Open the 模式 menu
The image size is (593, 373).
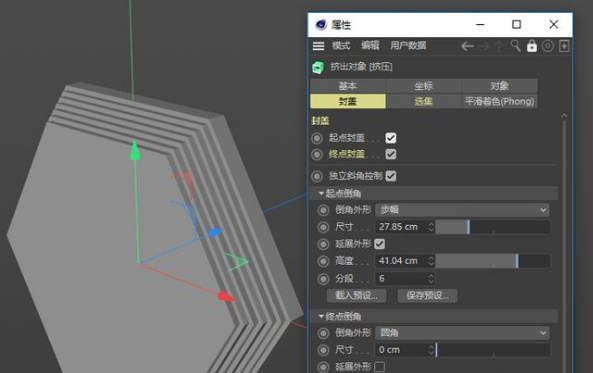click(341, 46)
